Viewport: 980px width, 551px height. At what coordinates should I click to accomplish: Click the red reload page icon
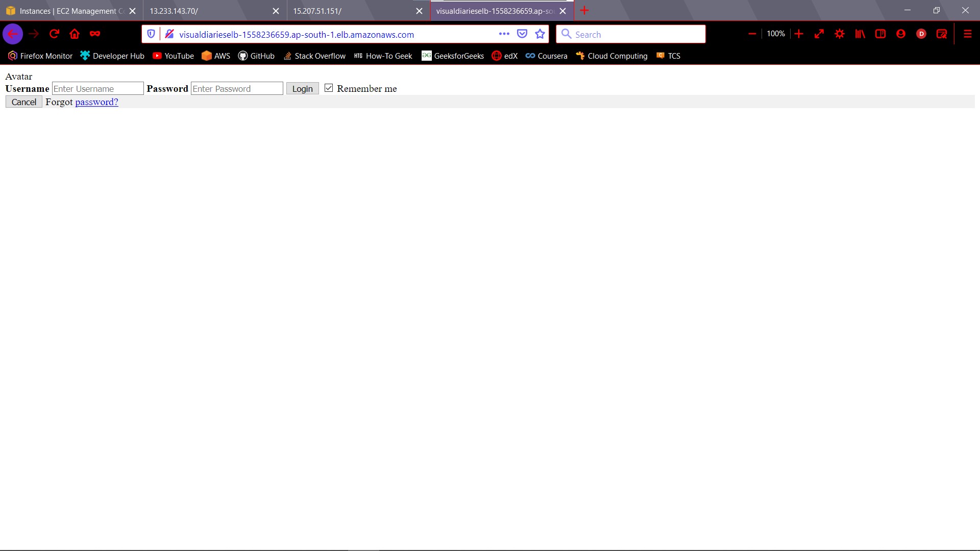54,34
